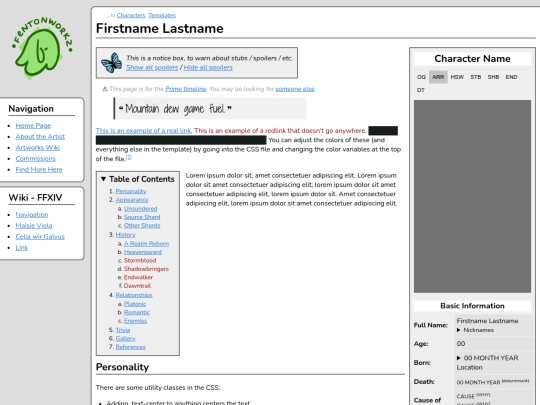Select the END infobox tab

[511, 77]
